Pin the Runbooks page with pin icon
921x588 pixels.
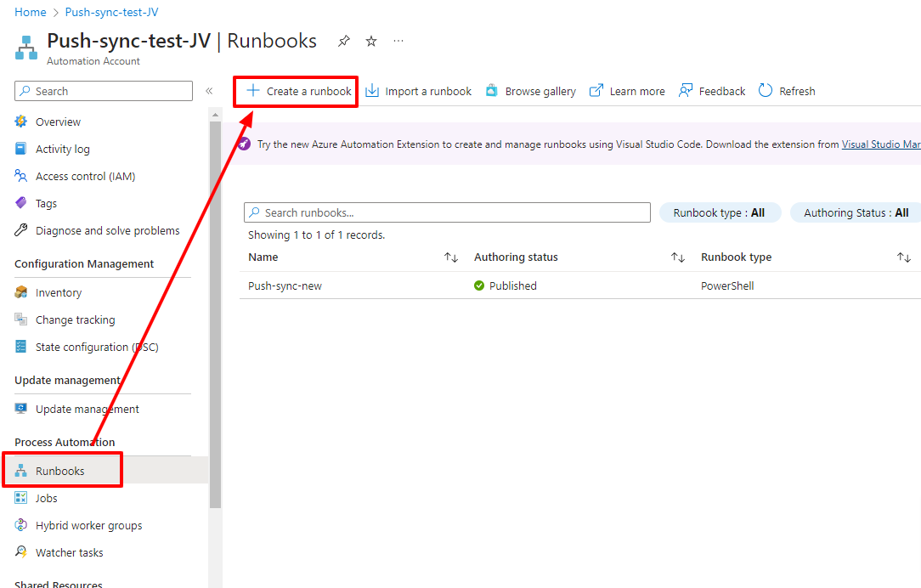[x=343, y=41]
